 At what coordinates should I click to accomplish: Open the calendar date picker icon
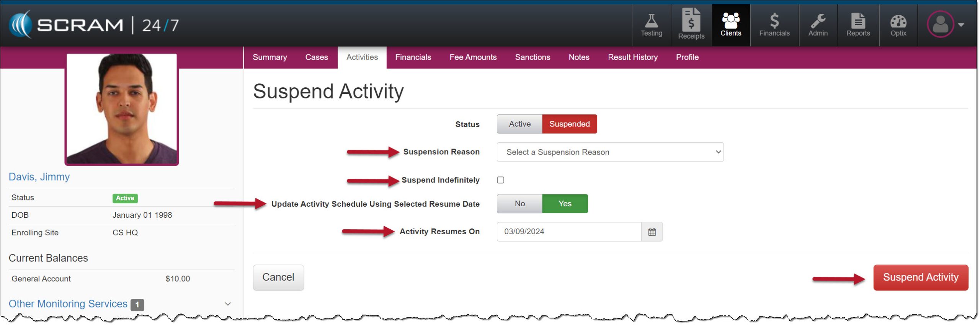tap(652, 232)
